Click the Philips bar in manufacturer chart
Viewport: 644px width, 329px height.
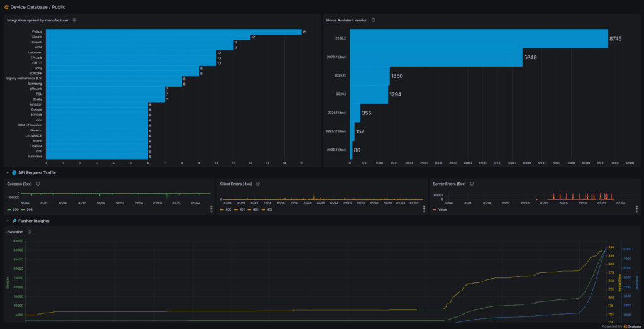(173, 31)
